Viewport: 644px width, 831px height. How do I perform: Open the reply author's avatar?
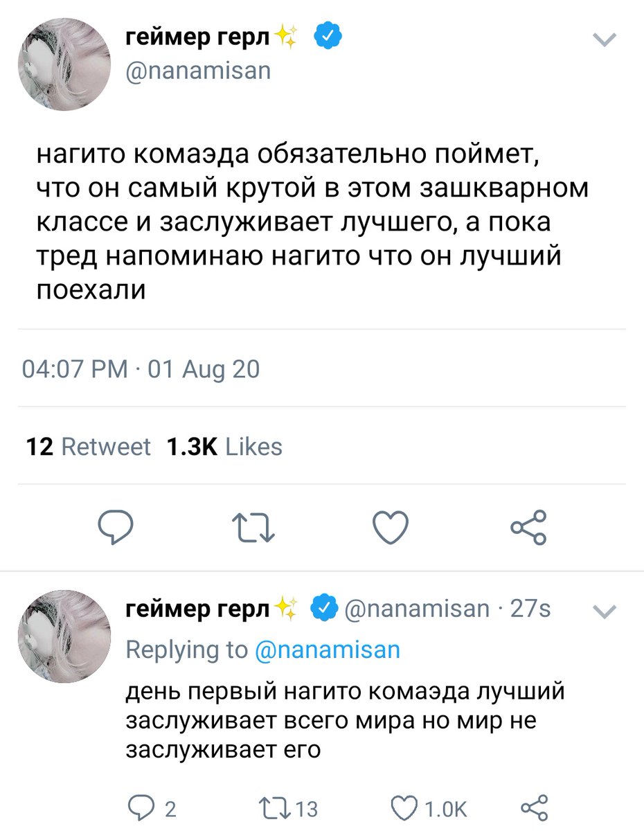point(65,637)
